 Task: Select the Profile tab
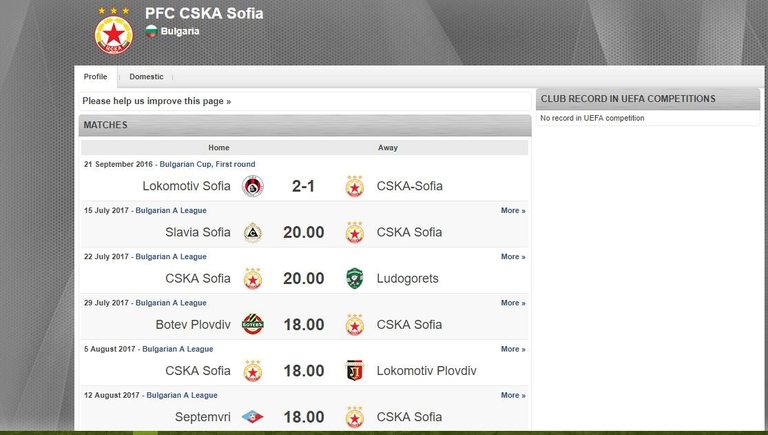pos(96,77)
